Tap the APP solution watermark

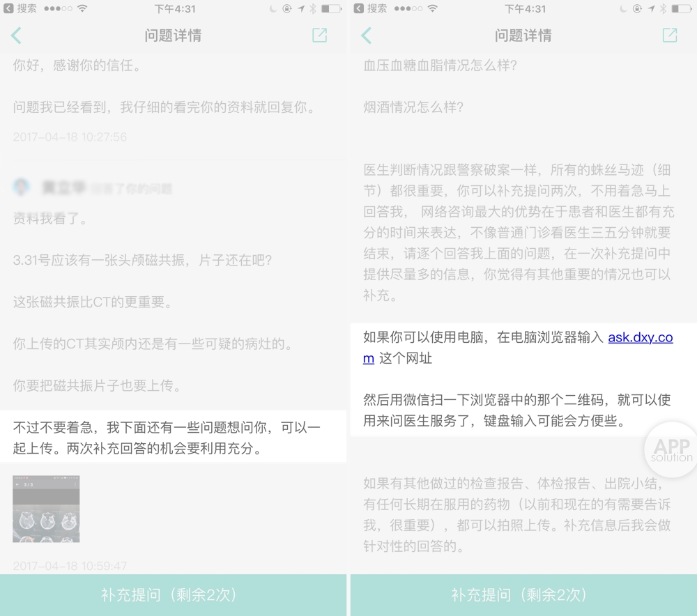669,449
